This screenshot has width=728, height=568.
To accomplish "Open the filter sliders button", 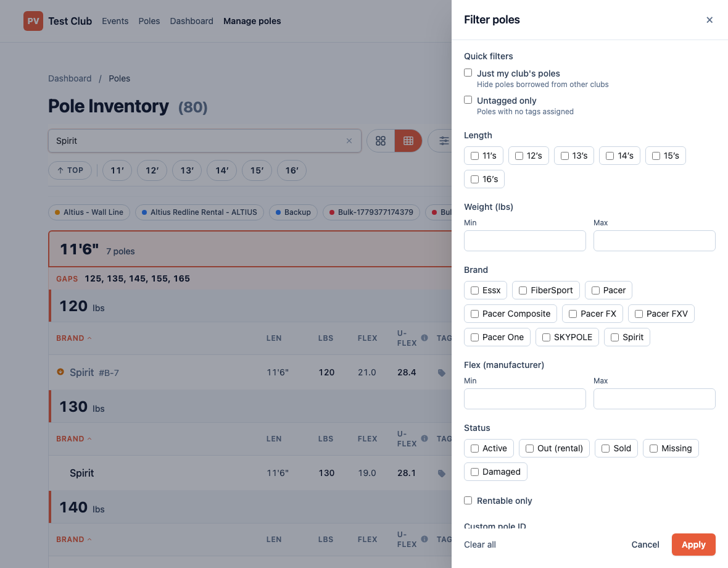I will (444, 141).
